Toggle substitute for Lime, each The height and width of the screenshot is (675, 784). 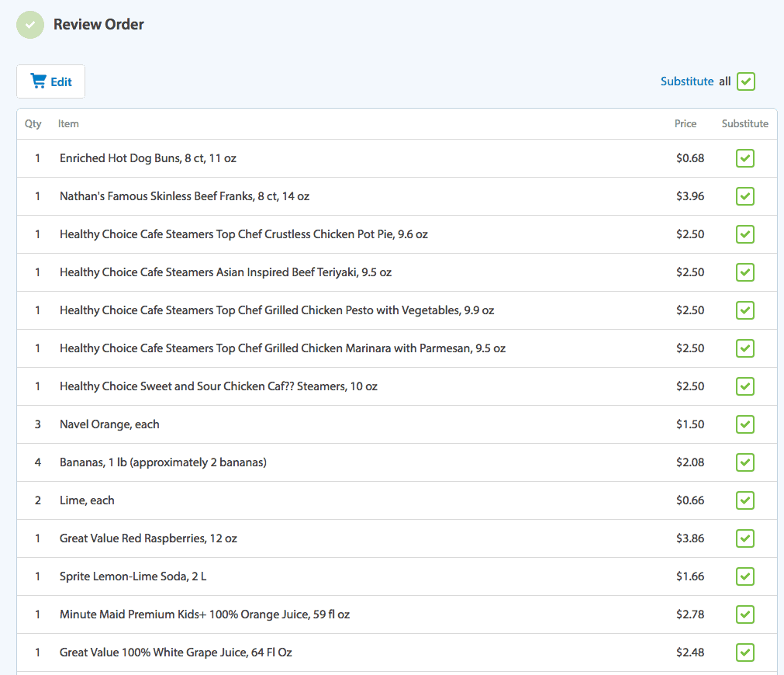[744, 500]
